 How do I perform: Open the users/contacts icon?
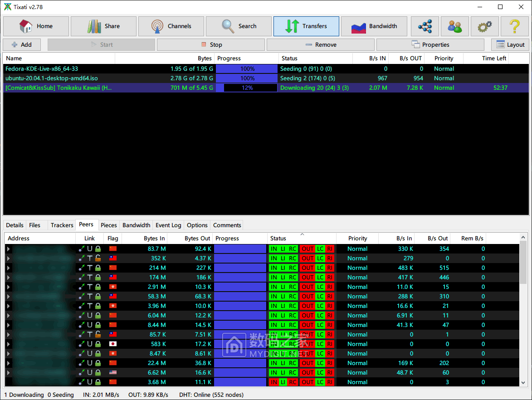455,26
